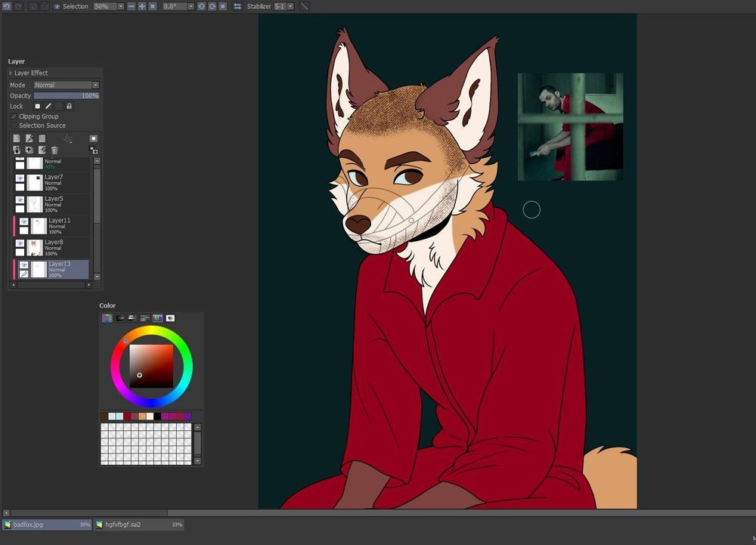Screen dimensions: 756x545
Task: Toggle the lock painting pencil icon
Action: (48, 106)
